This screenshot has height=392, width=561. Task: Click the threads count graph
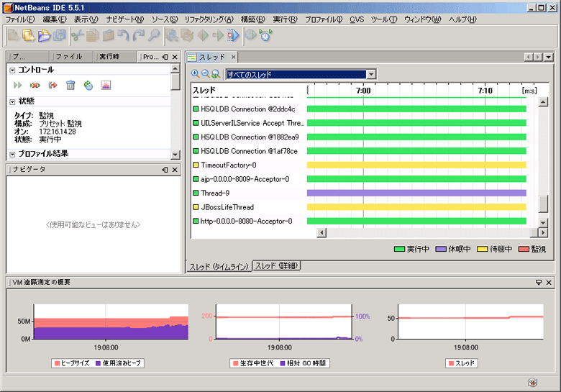[x=470, y=322]
